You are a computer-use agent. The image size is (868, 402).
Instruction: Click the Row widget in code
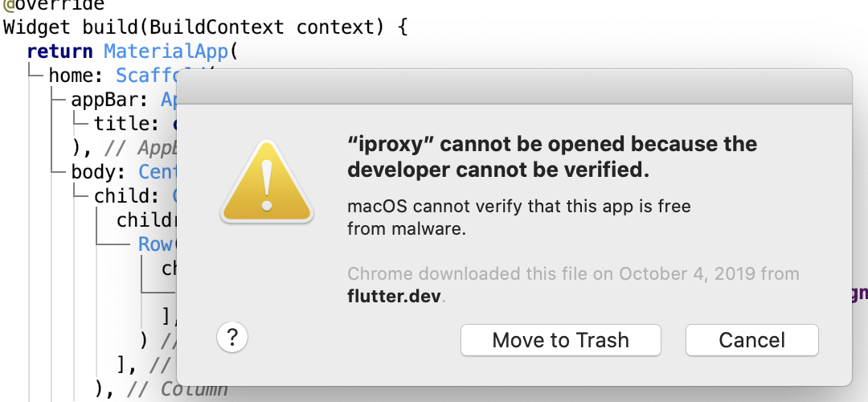155,244
